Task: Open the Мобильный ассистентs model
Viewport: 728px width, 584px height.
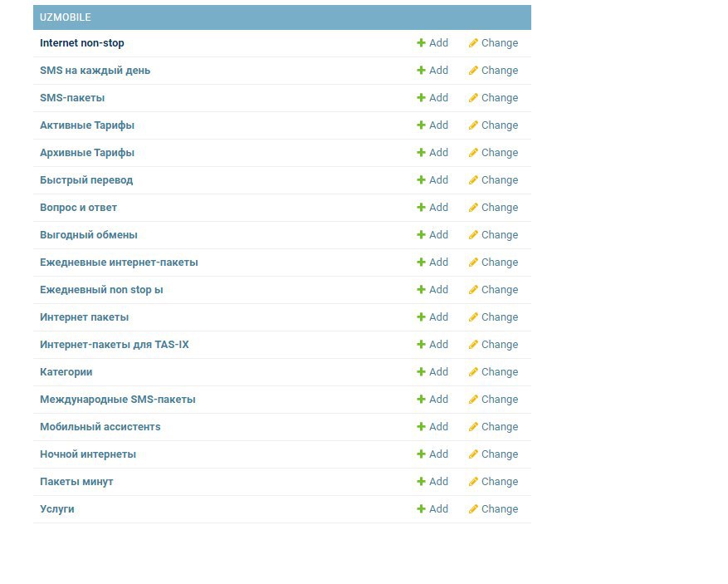Action: (100, 426)
